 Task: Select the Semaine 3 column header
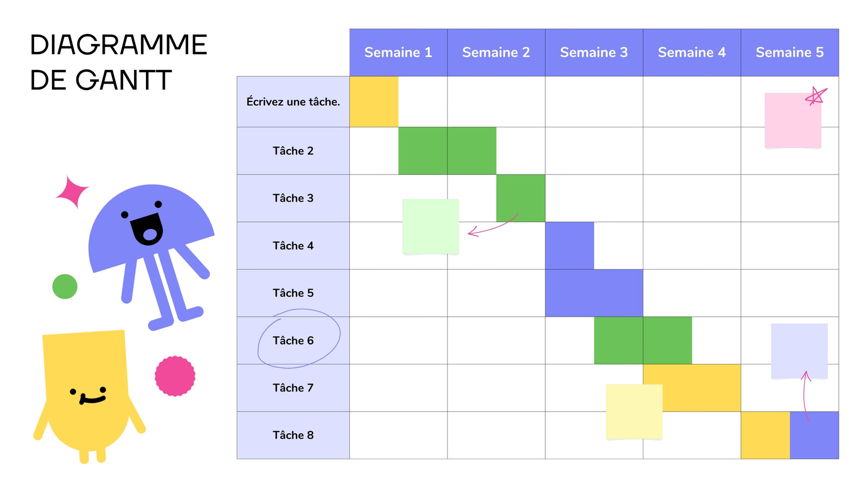click(x=594, y=53)
